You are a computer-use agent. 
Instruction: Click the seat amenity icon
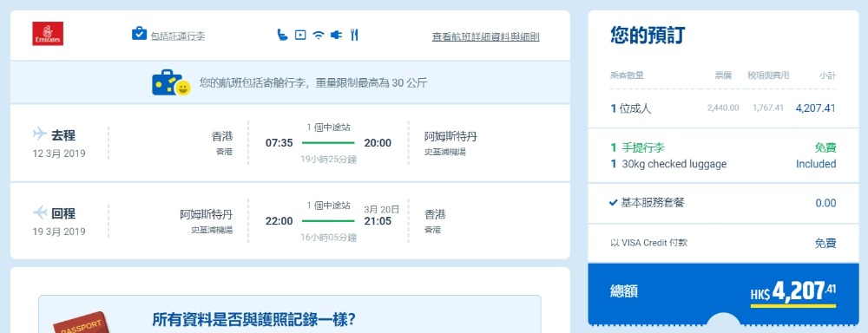282,35
